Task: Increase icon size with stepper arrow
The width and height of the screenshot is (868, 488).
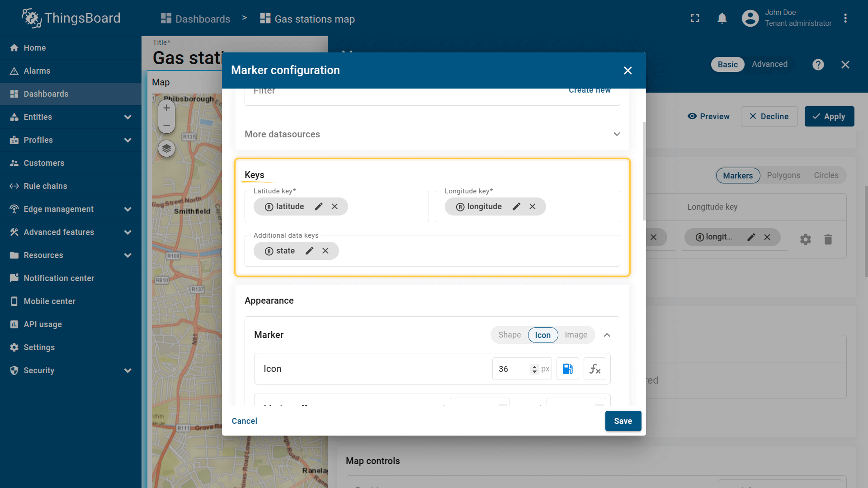Action: (534, 366)
